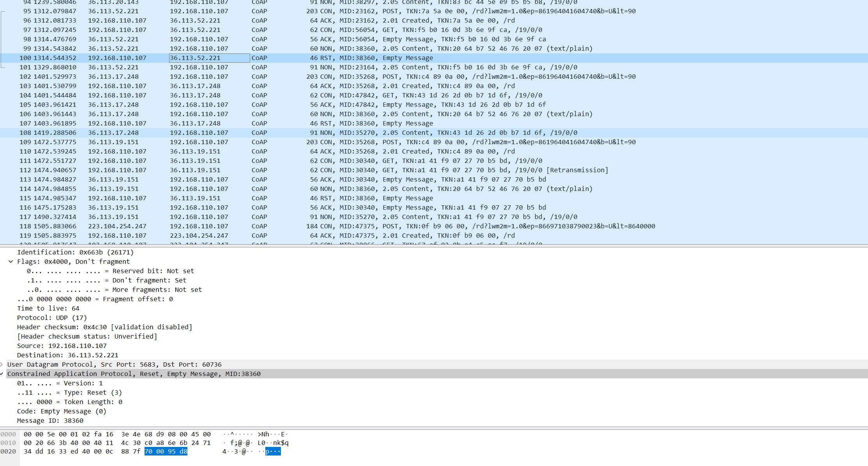Collapse the Constrained Application Protocol section

pos(3,374)
